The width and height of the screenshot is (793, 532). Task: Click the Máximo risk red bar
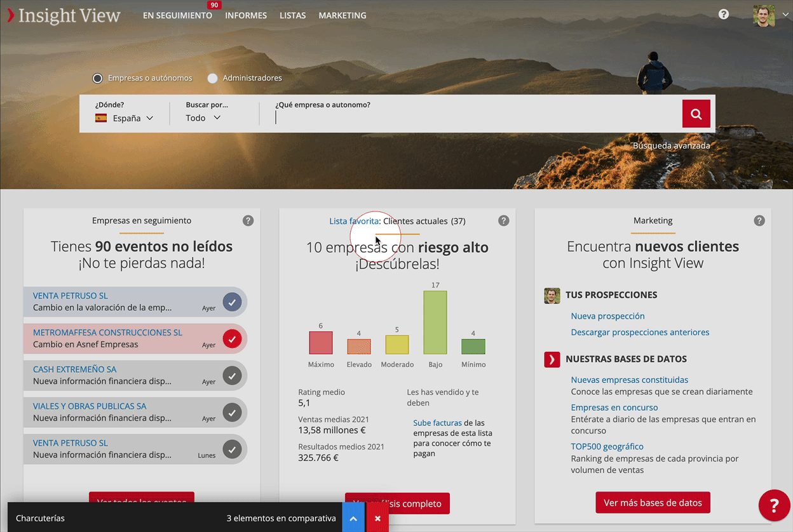tap(321, 343)
